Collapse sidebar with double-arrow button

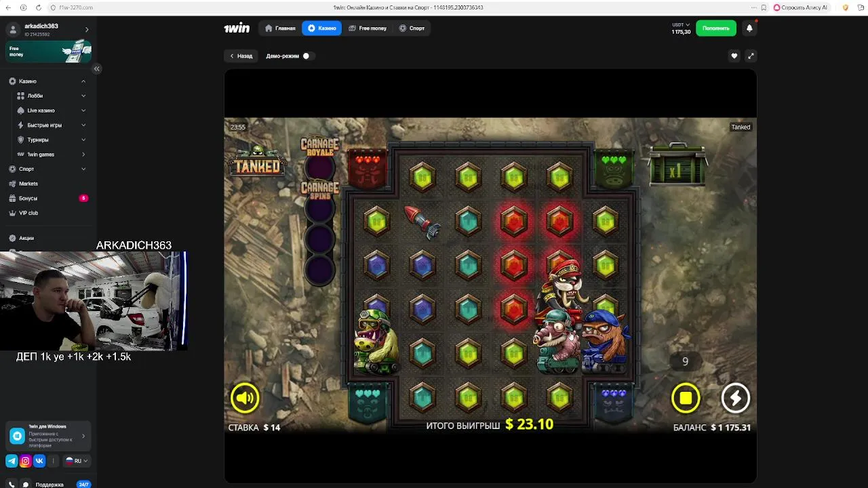(96, 68)
